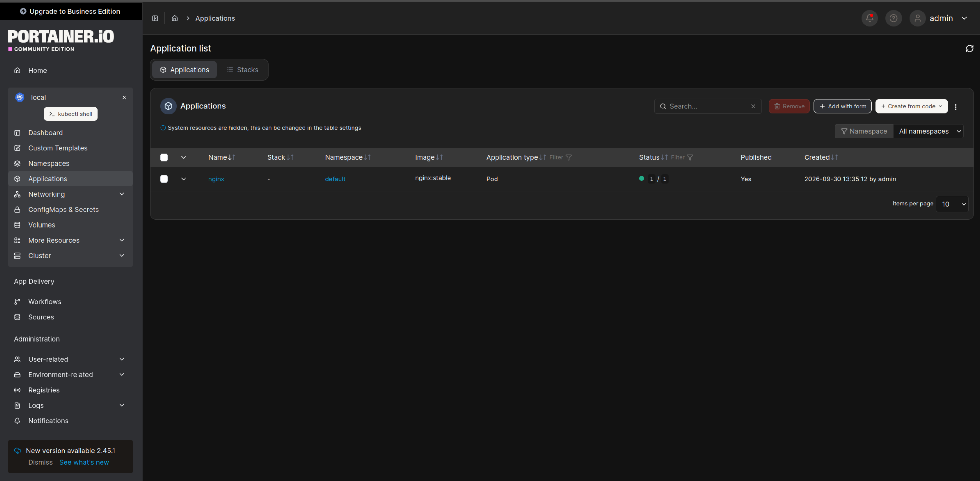This screenshot has height=481, width=980.
Task: Expand the nginx row details
Action: (183, 179)
